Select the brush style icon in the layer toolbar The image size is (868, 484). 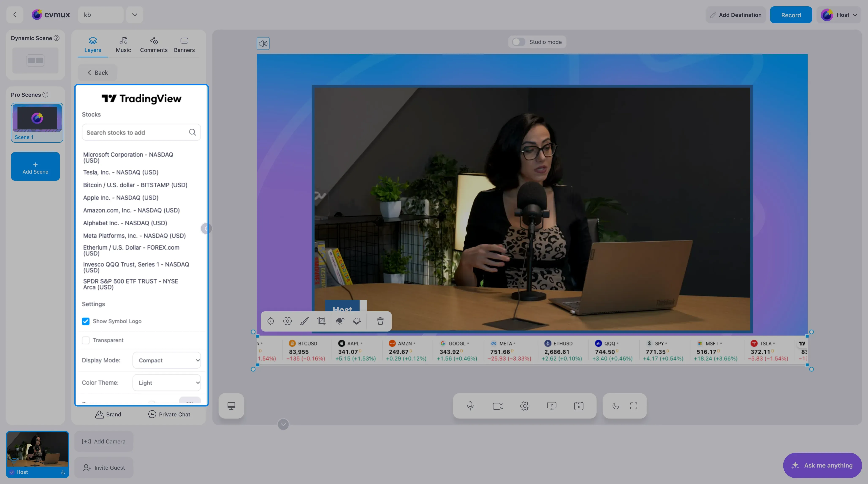click(304, 321)
